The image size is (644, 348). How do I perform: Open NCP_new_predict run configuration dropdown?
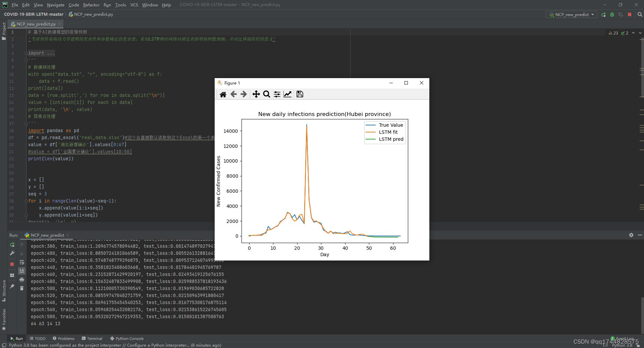click(572, 14)
